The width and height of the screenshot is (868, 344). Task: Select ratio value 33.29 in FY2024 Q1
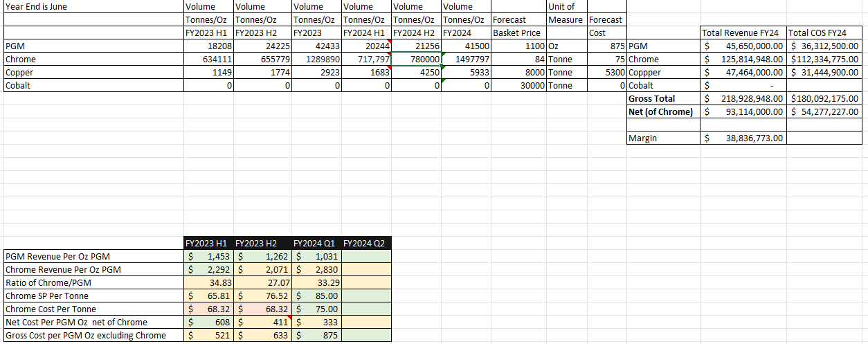click(x=316, y=283)
